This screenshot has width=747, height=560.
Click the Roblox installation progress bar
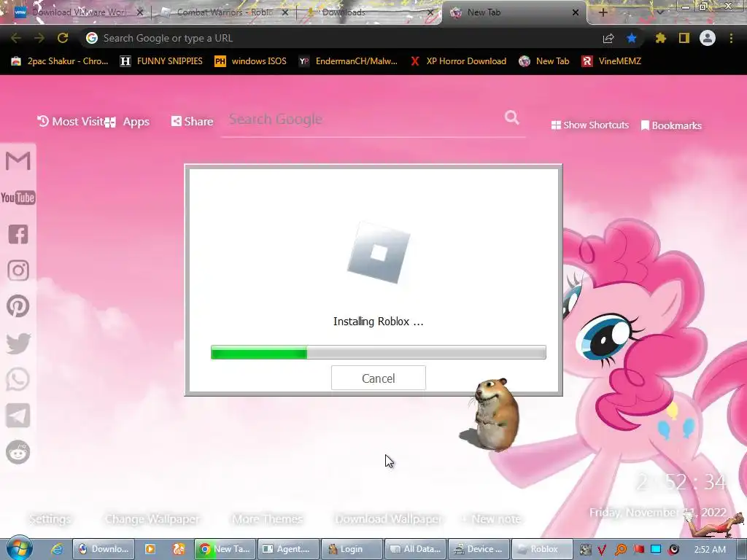[379, 352]
